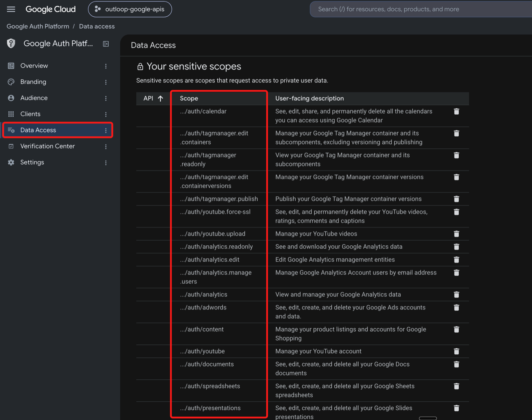
Task: Open the Overview page
Action: (x=34, y=66)
